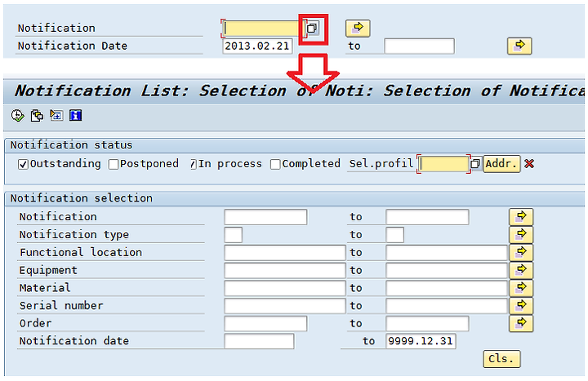The height and width of the screenshot is (381, 588).
Task: Open multiple selection for Notification type
Action: pyautogui.click(x=521, y=235)
